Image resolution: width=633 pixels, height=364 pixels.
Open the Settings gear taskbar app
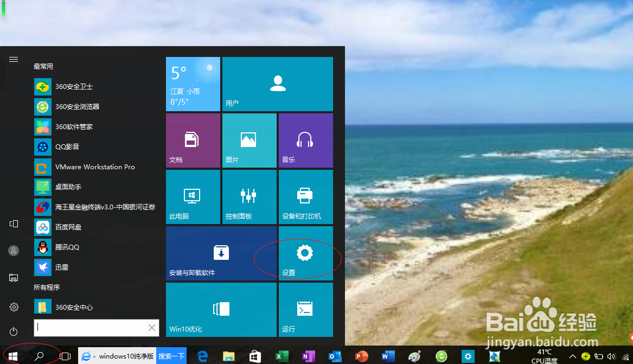468,356
